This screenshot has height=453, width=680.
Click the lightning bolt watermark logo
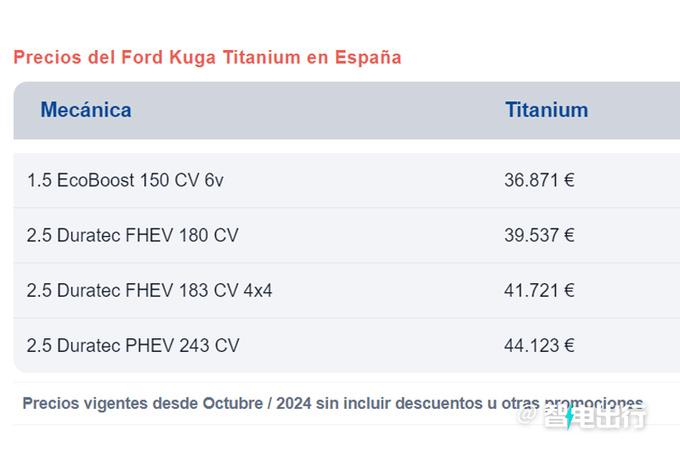(x=570, y=417)
